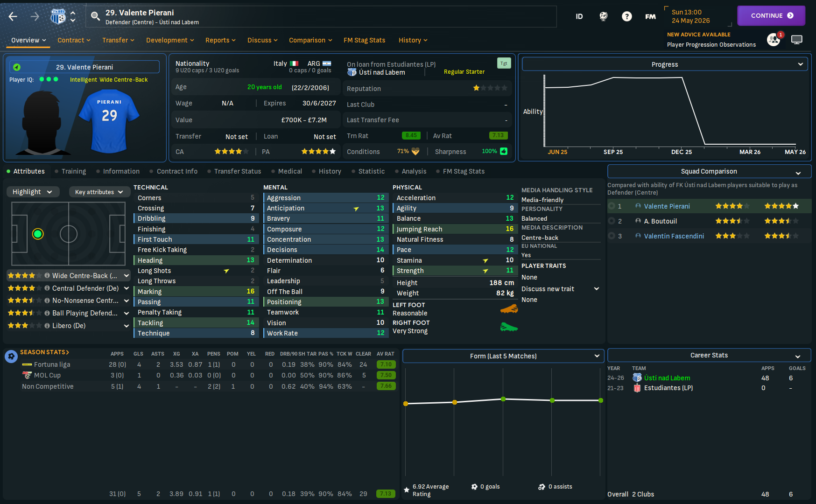This screenshot has height=504, width=816.
Task: Open the staff advice notification icon
Action: pyautogui.click(x=774, y=40)
